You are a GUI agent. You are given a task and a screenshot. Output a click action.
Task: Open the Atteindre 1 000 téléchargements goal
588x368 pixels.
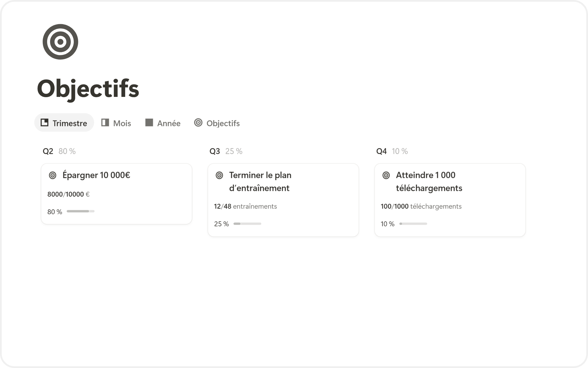pyautogui.click(x=429, y=181)
